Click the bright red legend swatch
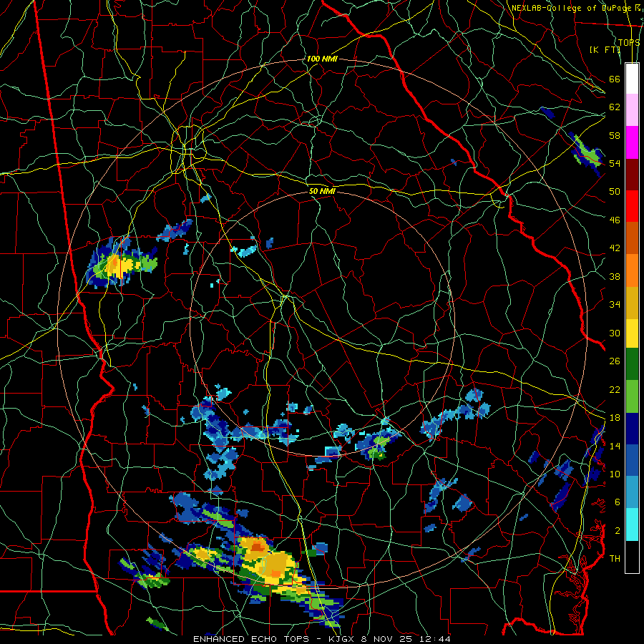The height and width of the screenshot is (644, 644). [x=632, y=206]
